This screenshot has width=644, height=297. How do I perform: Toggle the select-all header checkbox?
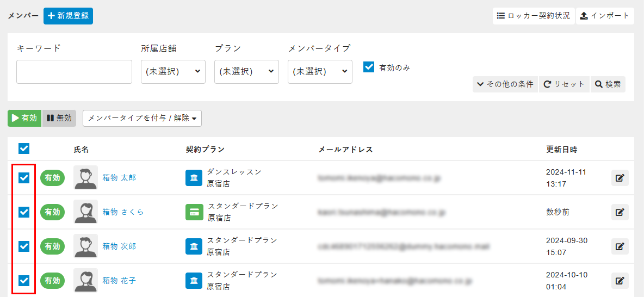(x=24, y=148)
